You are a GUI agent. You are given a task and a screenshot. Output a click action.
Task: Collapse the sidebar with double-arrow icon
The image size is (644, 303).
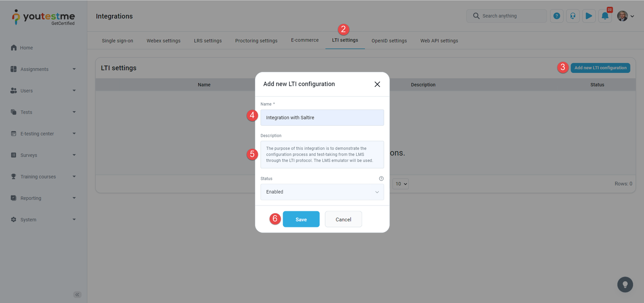(x=77, y=295)
